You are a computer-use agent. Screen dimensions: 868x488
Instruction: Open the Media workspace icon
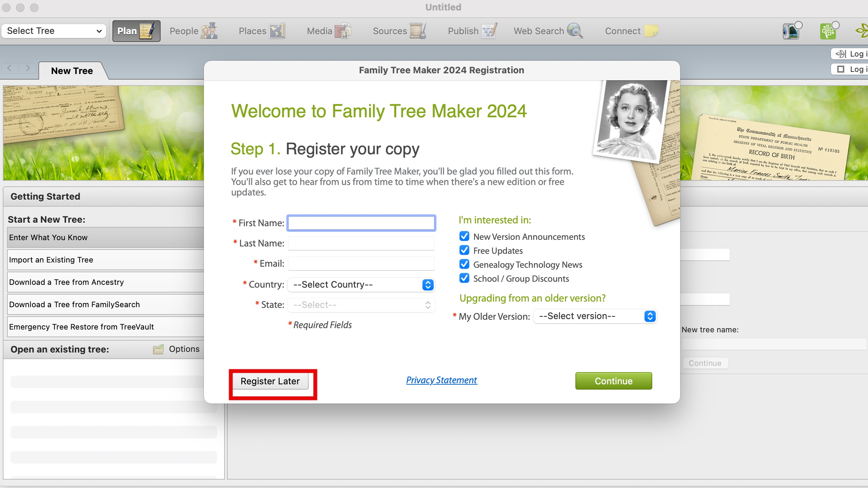(x=343, y=31)
